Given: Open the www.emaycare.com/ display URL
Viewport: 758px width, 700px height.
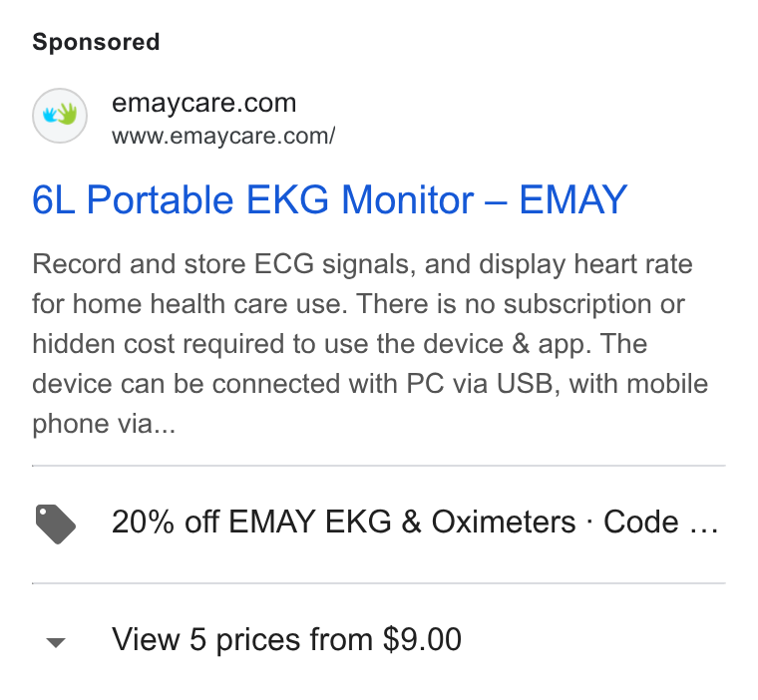Looking at the screenshot, I should point(223,136).
